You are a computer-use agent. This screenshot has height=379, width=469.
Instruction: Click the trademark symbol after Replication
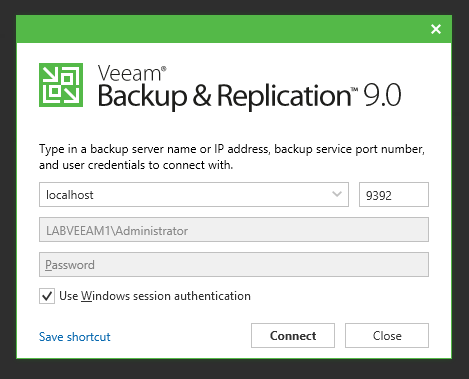[x=354, y=89]
